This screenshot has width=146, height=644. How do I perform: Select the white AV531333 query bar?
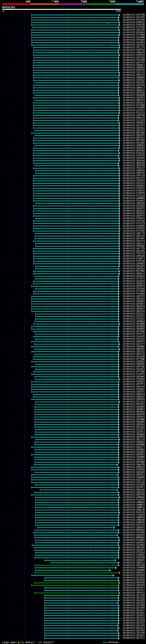62,9
